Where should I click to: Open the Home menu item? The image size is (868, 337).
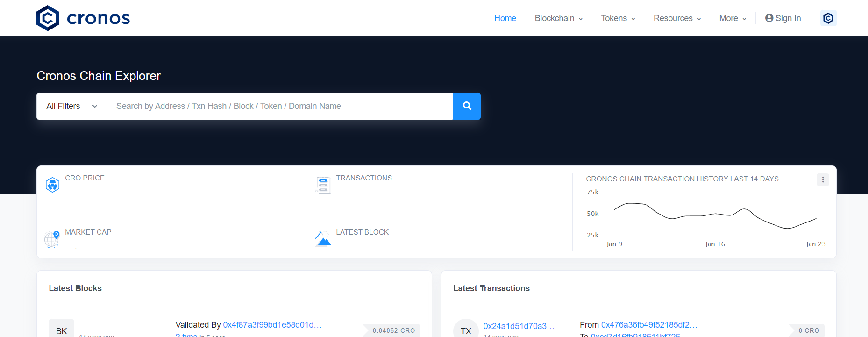(505, 18)
